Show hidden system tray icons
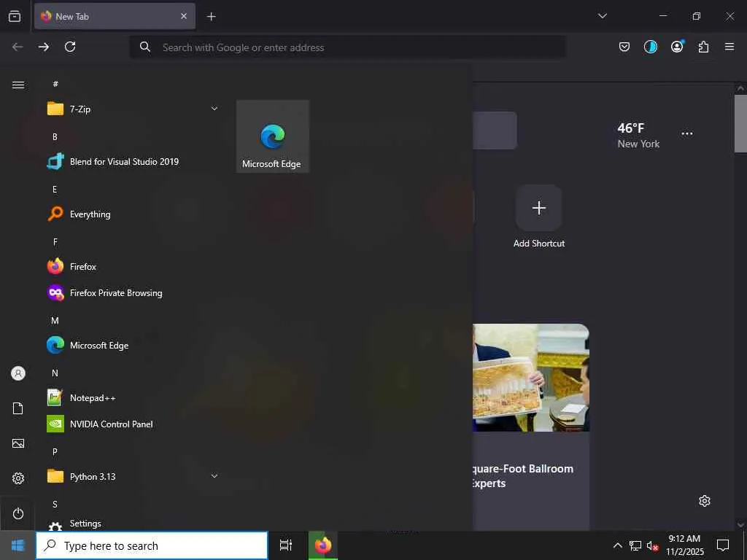 click(x=617, y=545)
